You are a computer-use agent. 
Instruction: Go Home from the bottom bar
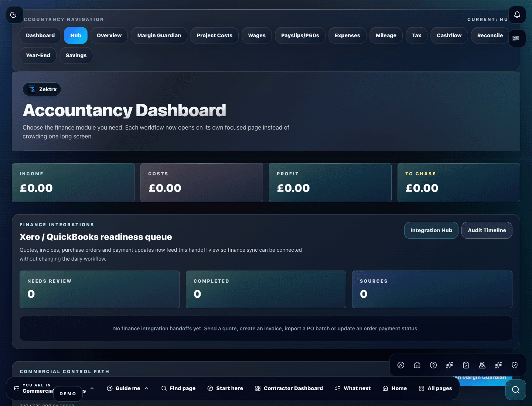(395, 388)
